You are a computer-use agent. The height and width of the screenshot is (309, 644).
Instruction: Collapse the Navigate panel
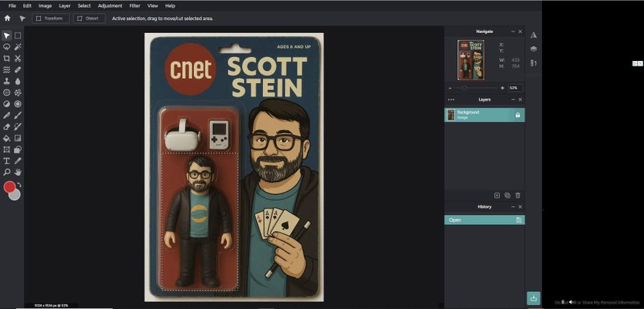[x=513, y=32]
